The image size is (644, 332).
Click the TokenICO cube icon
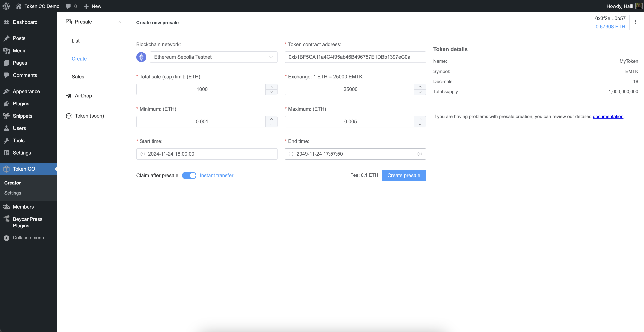click(6, 169)
